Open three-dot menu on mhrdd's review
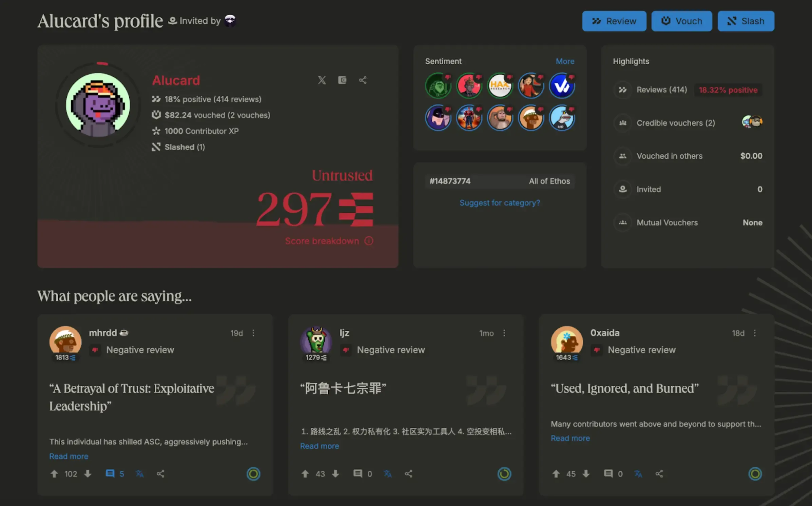The height and width of the screenshot is (506, 812). [x=253, y=333]
